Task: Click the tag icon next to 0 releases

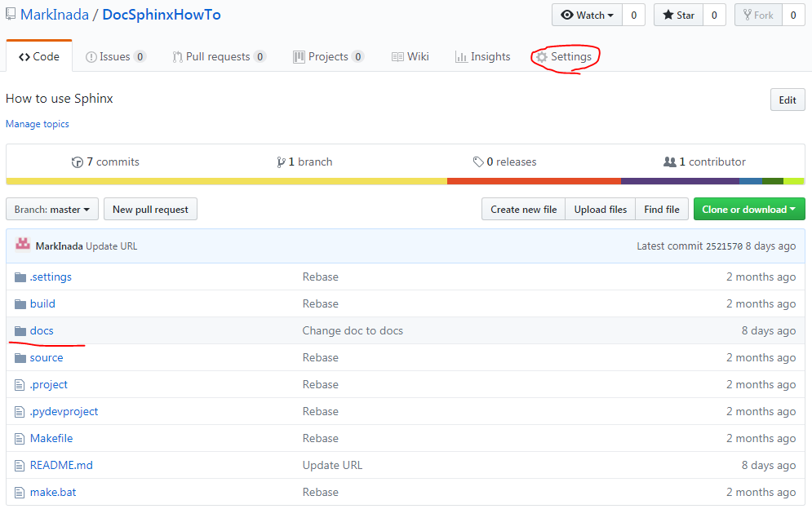Action: click(478, 162)
